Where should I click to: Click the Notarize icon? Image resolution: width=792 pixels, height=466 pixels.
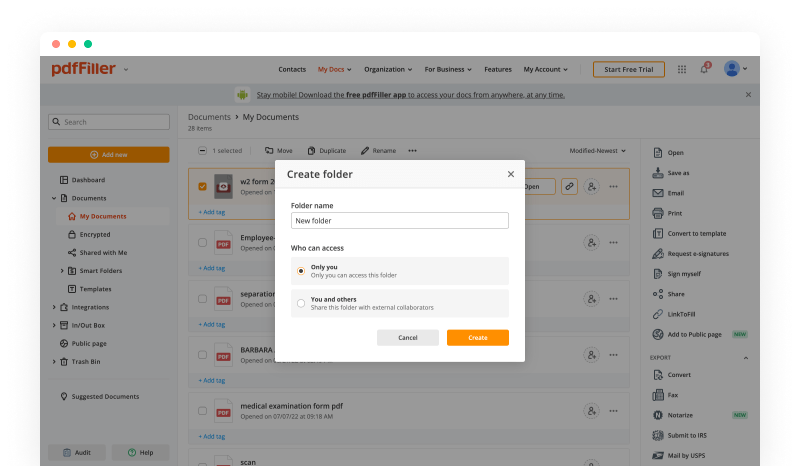click(x=657, y=415)
